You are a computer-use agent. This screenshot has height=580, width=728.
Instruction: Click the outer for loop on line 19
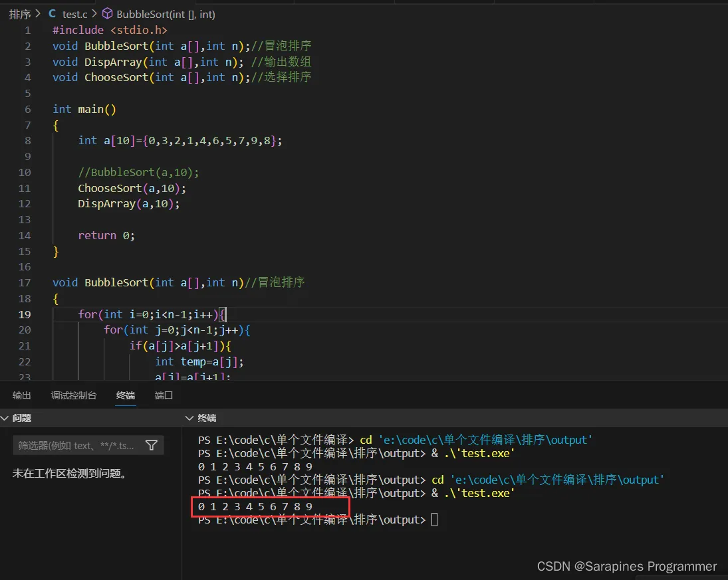click(x=152, y=314)
